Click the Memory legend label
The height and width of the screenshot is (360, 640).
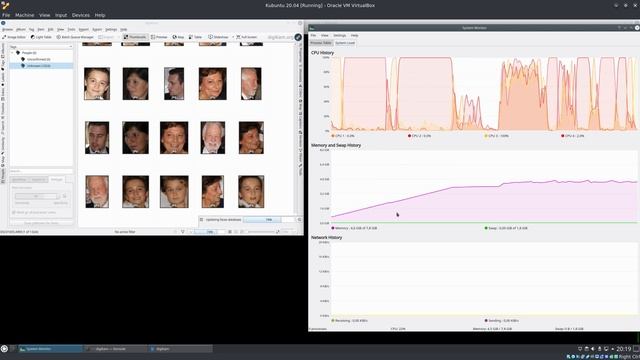[x=354, y=228]
